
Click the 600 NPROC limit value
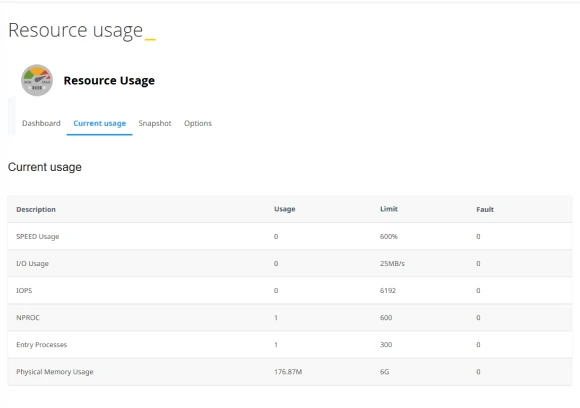[x=386, y=317]
